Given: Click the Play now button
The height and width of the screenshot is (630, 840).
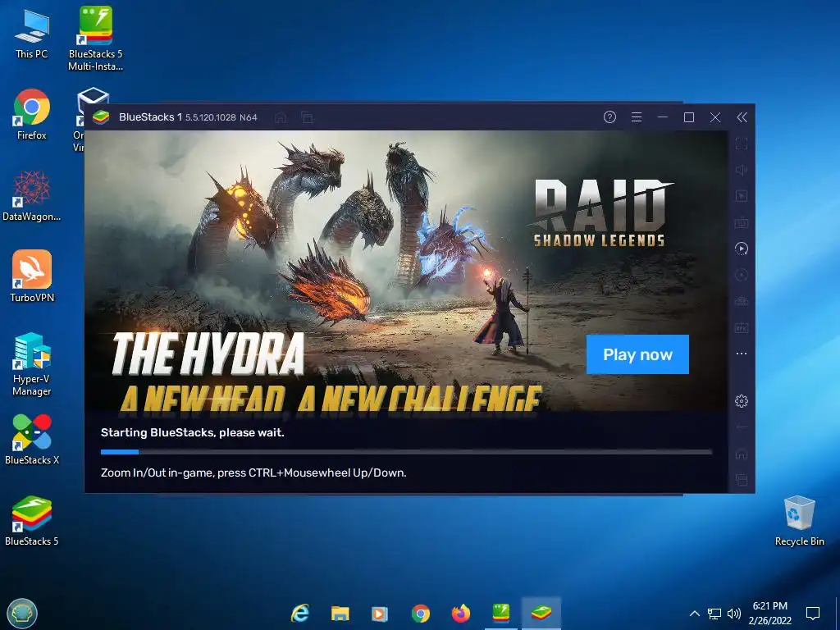Looking at the screenshot, I should (x=637, y=354).
